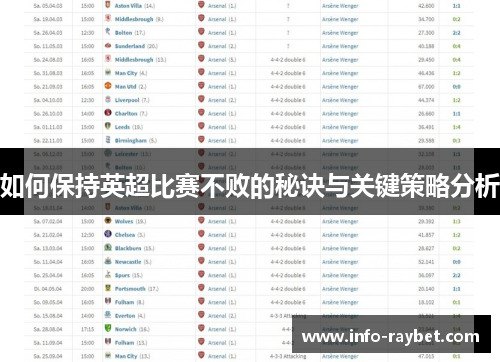Screen dimensions: 500x362
Task: Click the Middlesbrough (13.) club crest
Action: (x=108, y=59)
